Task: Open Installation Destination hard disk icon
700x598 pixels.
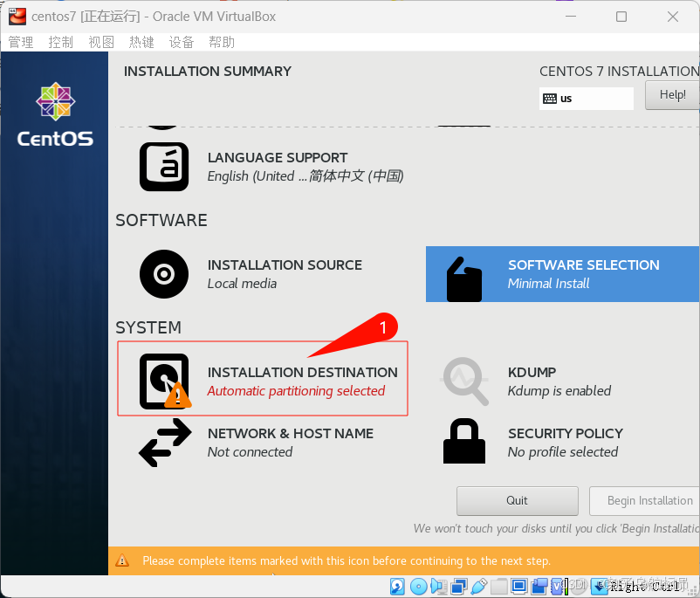Action: point(165,381)
